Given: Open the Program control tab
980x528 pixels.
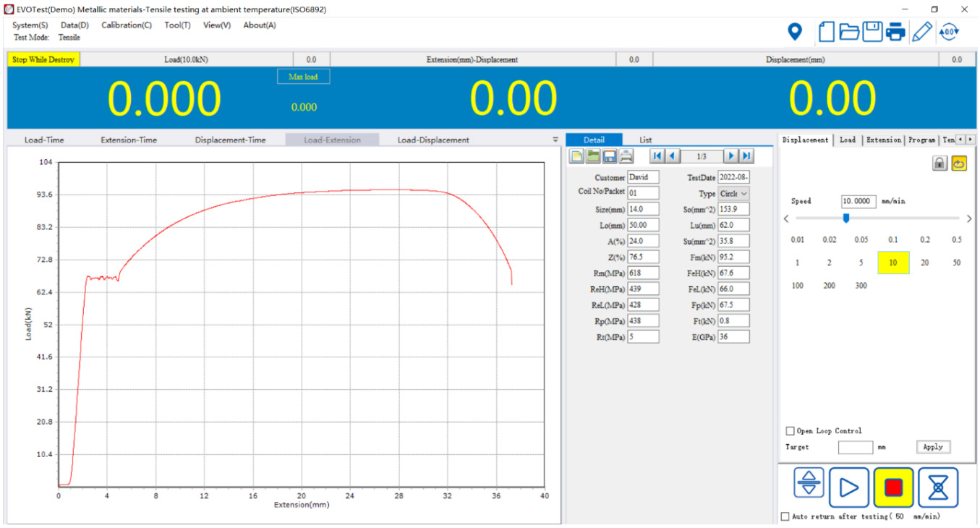Looking at the screenshot, I should click(921, 140).
